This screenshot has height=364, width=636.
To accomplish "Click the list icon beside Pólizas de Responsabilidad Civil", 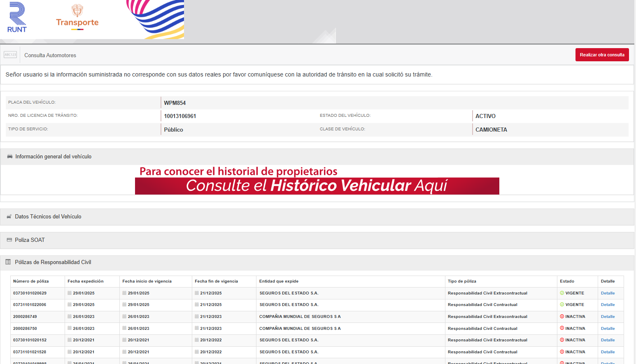I will [x=8, y=262].
